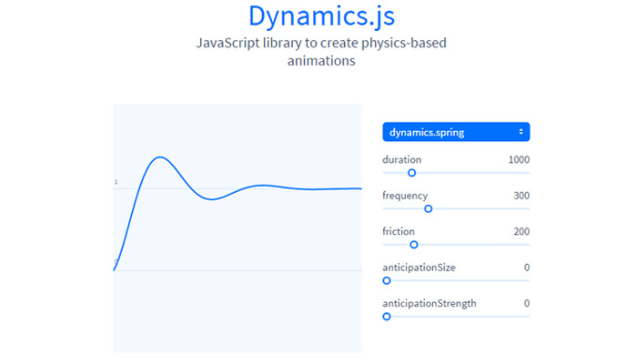This screenshot has height=364, width=637.
Task: Click the spring curve graph area
Action: coord(238,228)
